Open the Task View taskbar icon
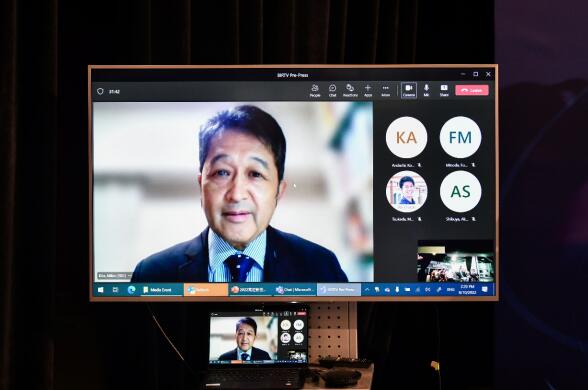The height and width of the screenshot is (390, 588). [x=116, y=290]
